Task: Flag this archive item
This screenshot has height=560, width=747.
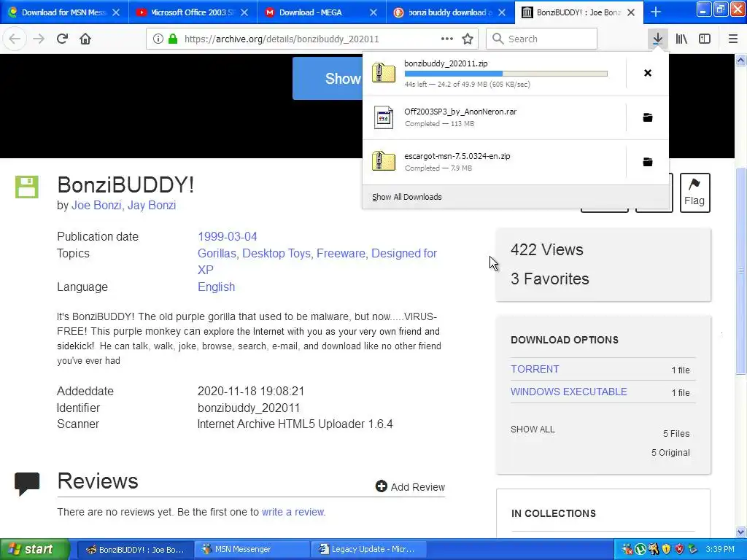Action: (x=694, y=192)
